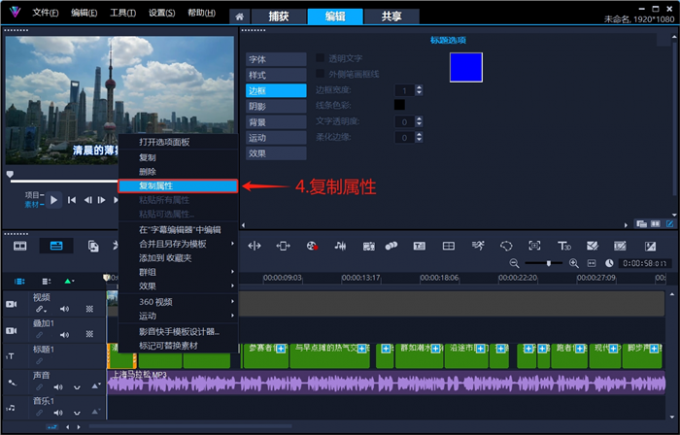
Task: Open the 工具 menu
Action: [x=123, y=13]
